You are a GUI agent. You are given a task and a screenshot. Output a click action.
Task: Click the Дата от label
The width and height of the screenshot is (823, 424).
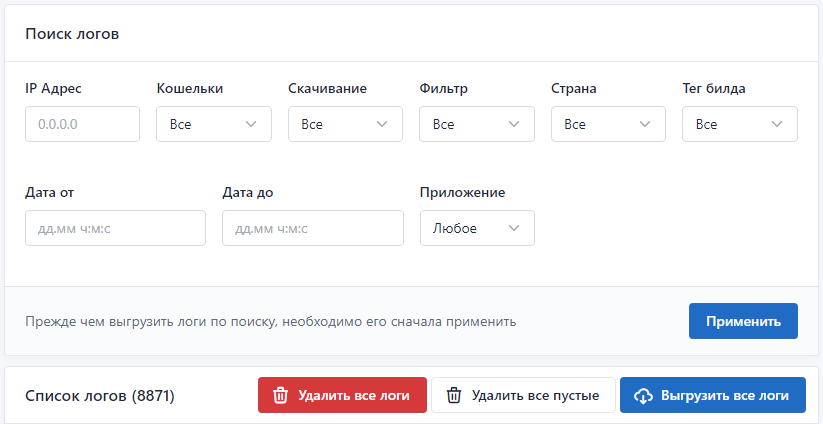click(50, 193)
